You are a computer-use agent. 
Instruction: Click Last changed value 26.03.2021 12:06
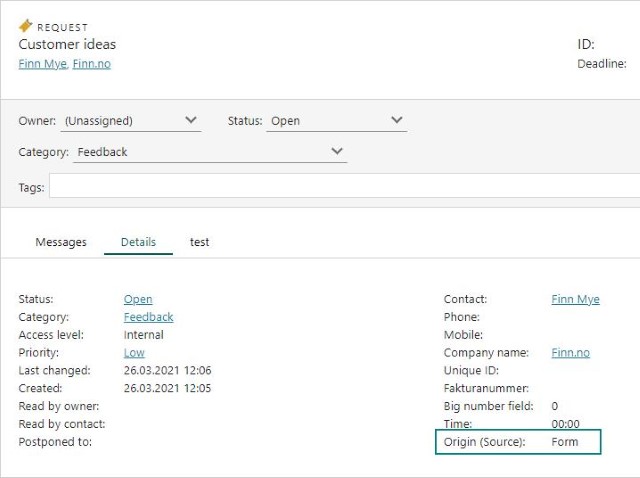(x=168, y=370)
